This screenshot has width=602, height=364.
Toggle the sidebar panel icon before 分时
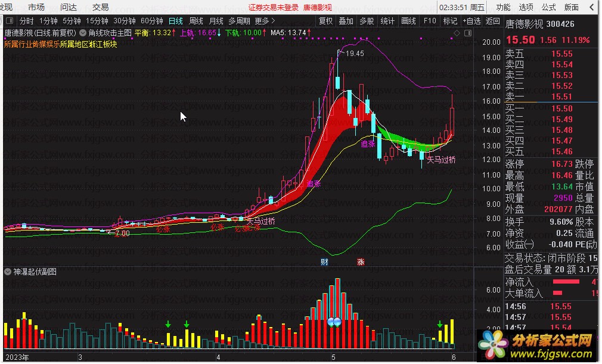10,21
